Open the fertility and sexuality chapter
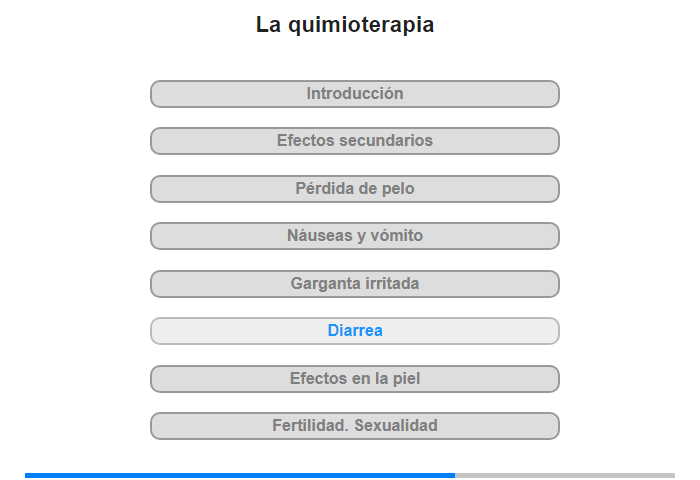 354,426
